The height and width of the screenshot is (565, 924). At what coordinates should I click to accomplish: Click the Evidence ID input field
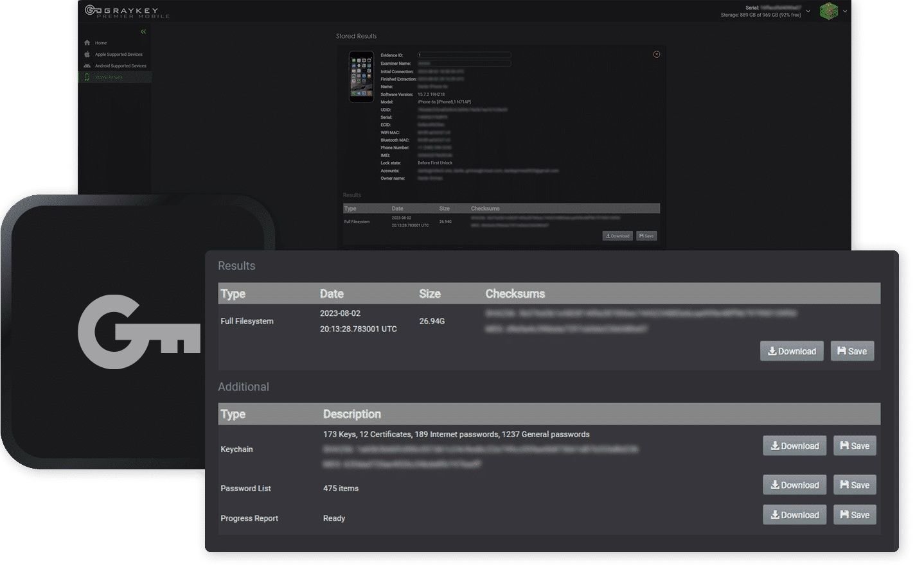(464, 55)
